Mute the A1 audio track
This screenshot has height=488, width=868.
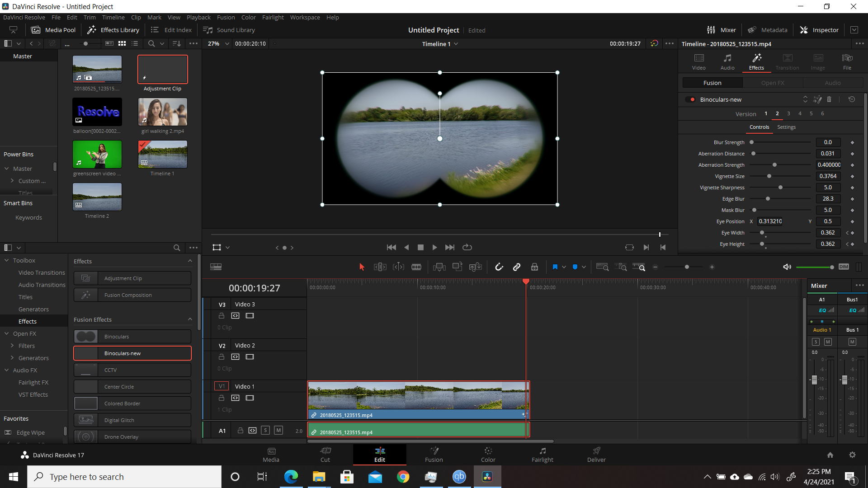[x=278, y=430]
